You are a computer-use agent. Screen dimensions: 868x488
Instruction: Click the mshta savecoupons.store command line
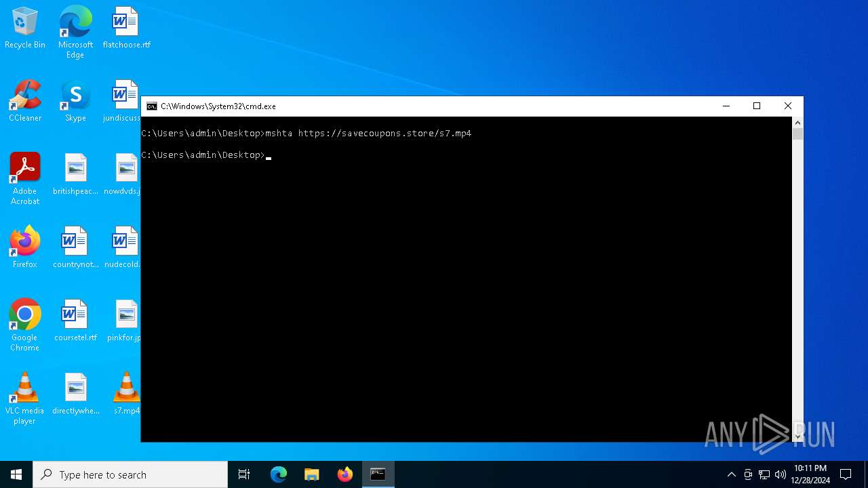(307, 134)
